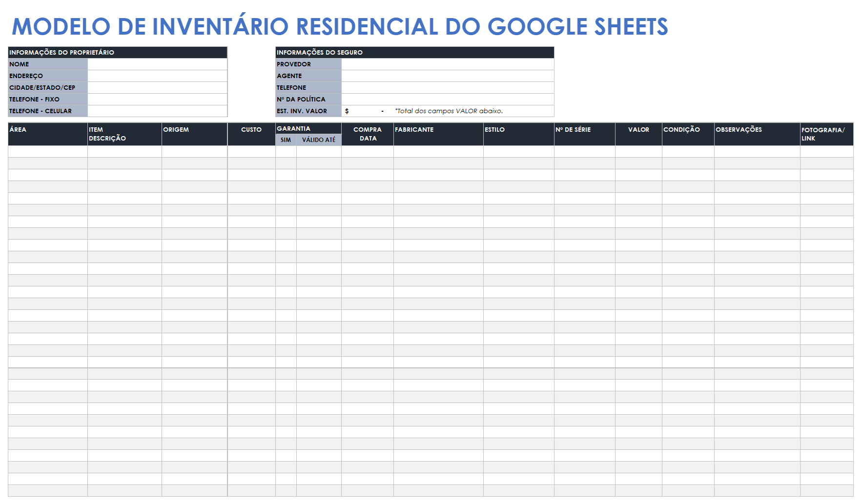Click the note '*Total dos campos VALOR abaixo.'
This screenshot has height=504, width=862.
click(x=449, y=111)
